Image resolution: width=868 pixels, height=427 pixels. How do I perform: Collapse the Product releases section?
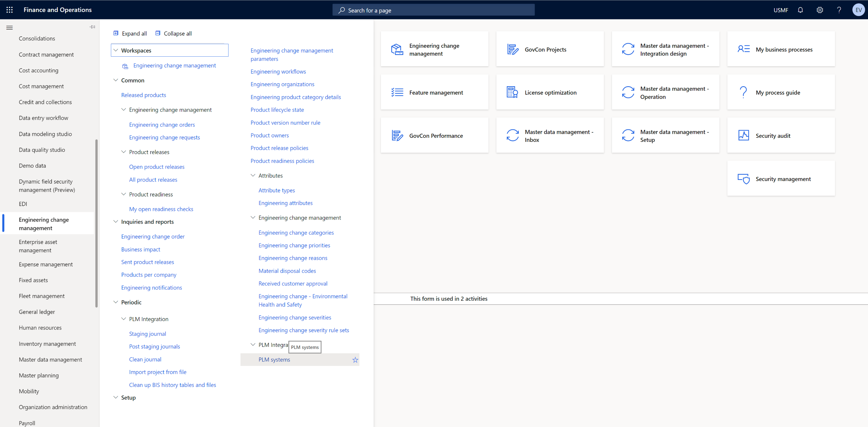tap(123, 151)
